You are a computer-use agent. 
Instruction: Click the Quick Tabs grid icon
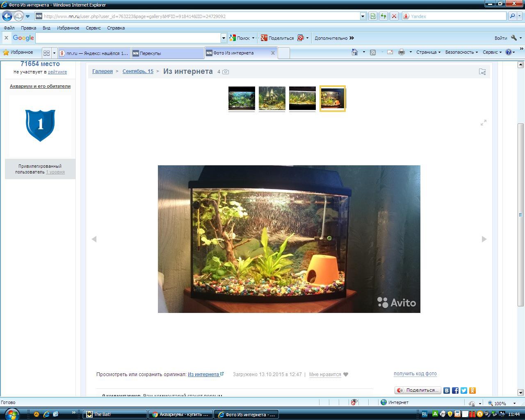click(46, 53)
